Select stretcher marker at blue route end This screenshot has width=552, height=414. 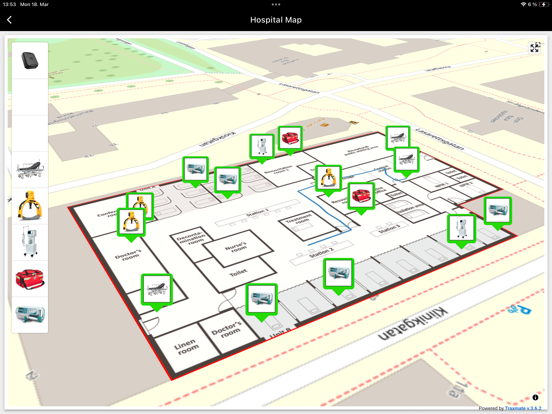pyautogui.click(x=407, y=159)
